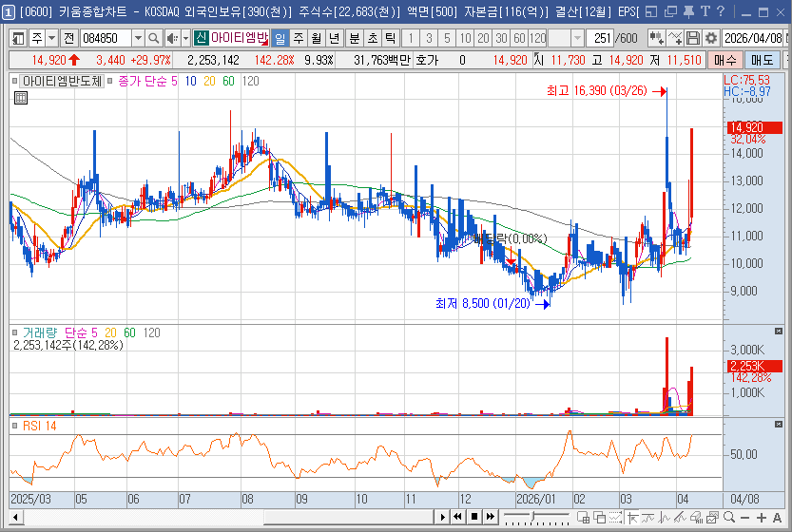Open help with the question mark icon
The image size is (792, 532).
(721, 11)
